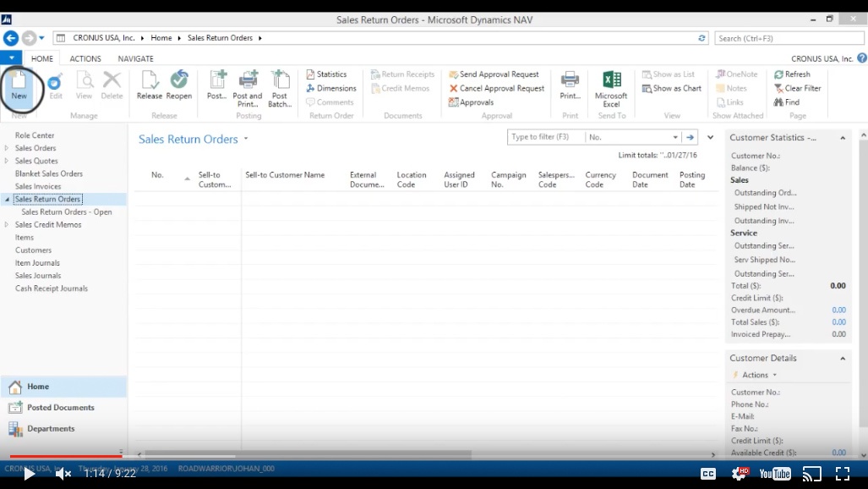The width and height of the screenshot is (868, 489).
Task: Go back with the navigation arrow
Action: [x=10, y=38]
